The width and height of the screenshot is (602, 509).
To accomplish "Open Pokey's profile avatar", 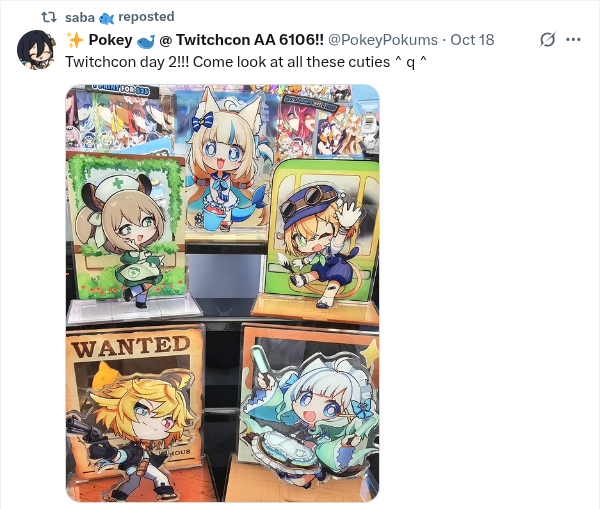I will [x=36, y=50].
